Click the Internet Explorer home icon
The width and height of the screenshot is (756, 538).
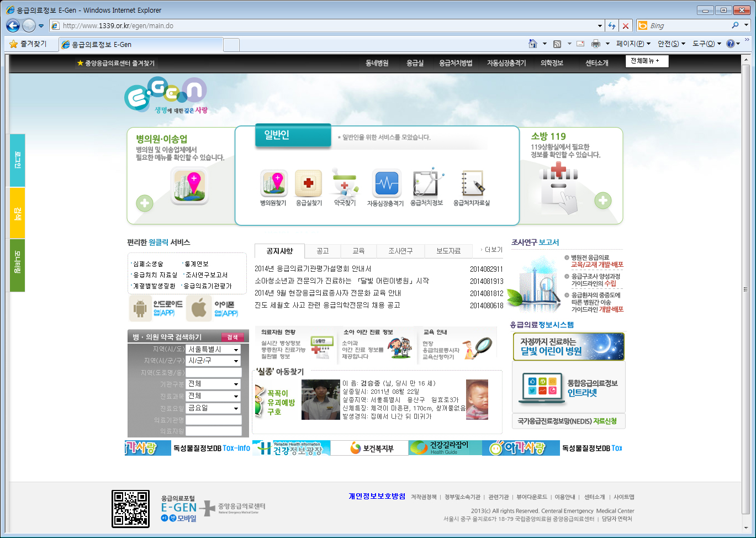point(533,44)
